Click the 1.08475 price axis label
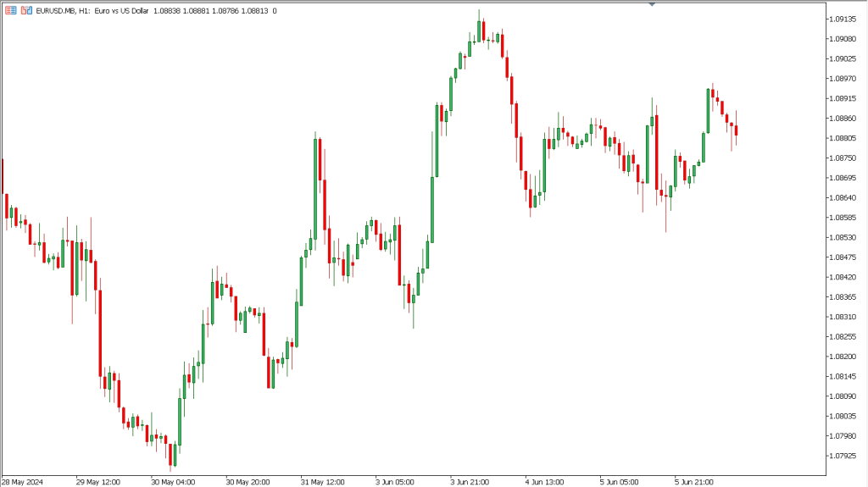Screen dimensions: 868x487 pos(842,257)
